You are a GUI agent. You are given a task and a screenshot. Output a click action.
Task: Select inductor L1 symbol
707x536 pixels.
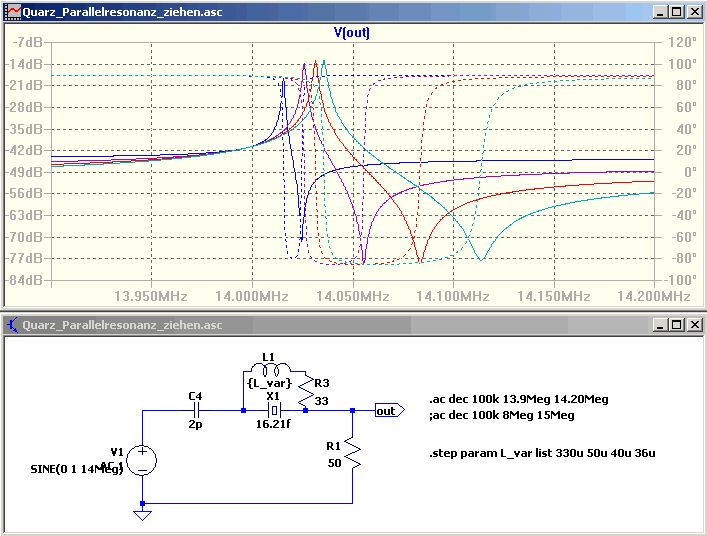(x=269, y=371)
